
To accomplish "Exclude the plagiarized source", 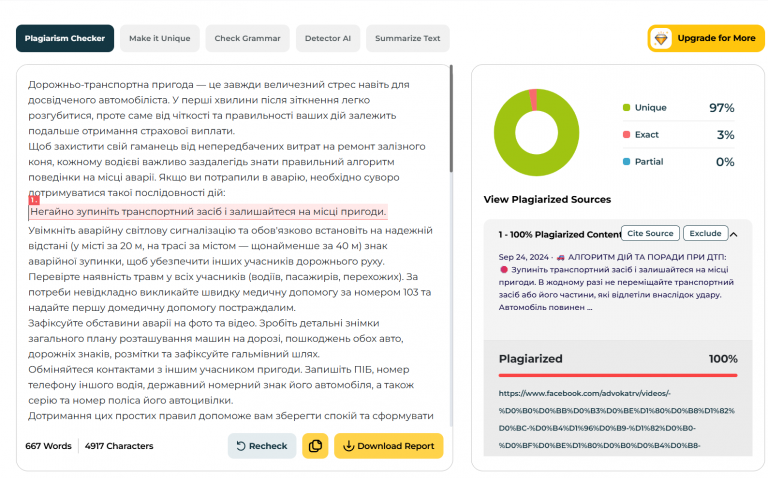I will coord(705,233).
